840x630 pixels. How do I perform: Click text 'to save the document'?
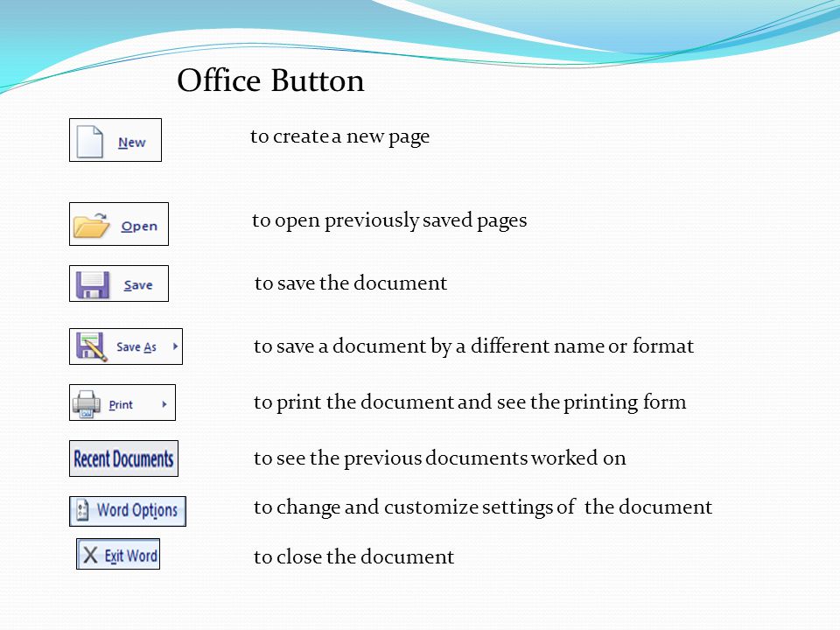[x=351, y=283]
